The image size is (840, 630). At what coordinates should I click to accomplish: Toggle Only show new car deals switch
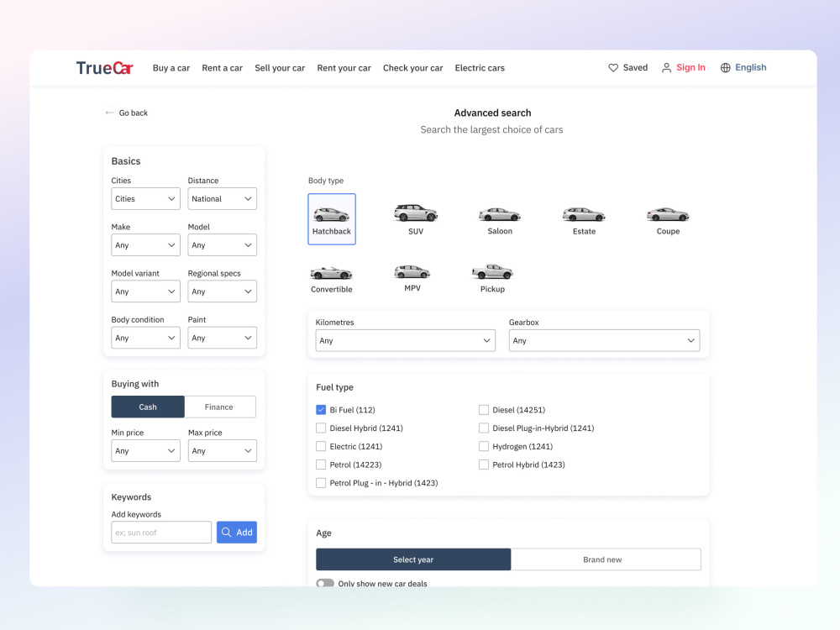(325, 583)
